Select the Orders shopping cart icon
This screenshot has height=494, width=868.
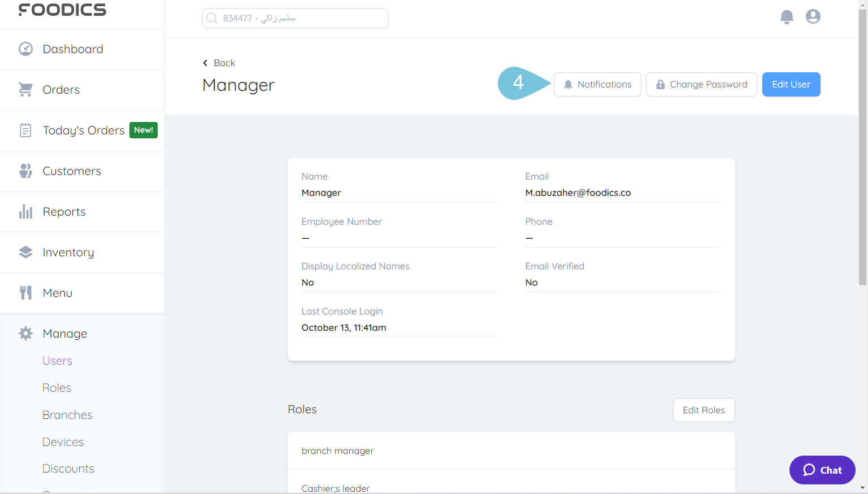click(x=25, y=89)
